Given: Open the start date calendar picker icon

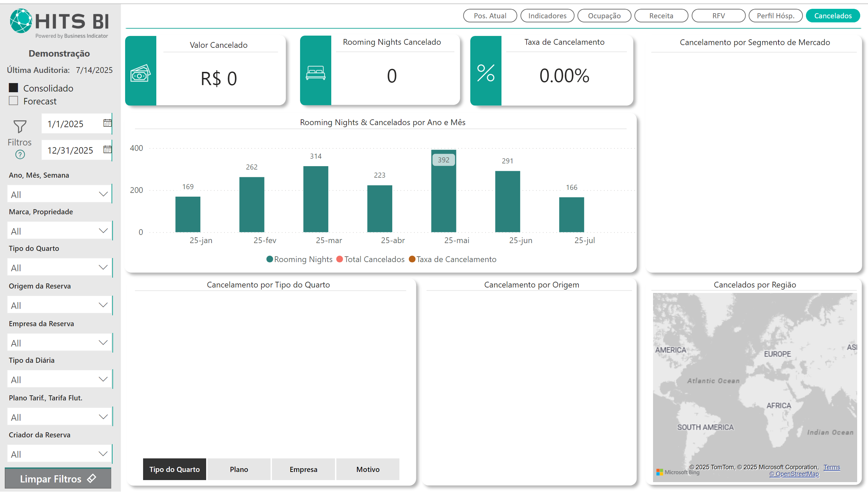Looking at the screenshot, I should coord(107,123).
